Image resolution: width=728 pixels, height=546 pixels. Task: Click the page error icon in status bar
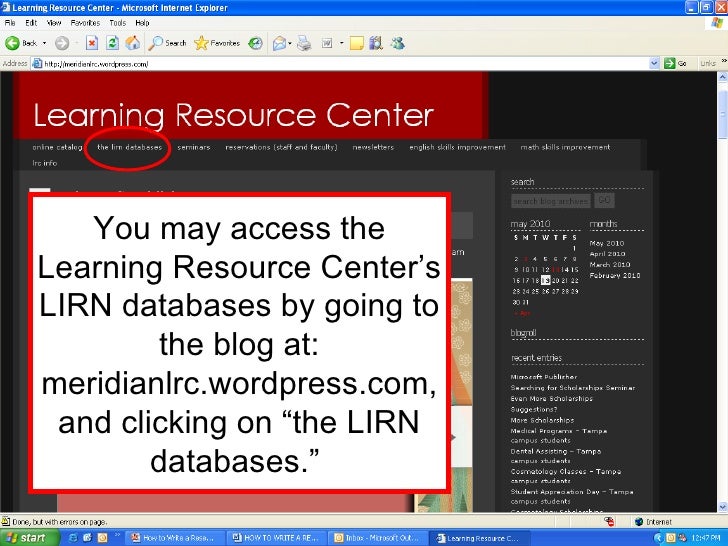6,521
